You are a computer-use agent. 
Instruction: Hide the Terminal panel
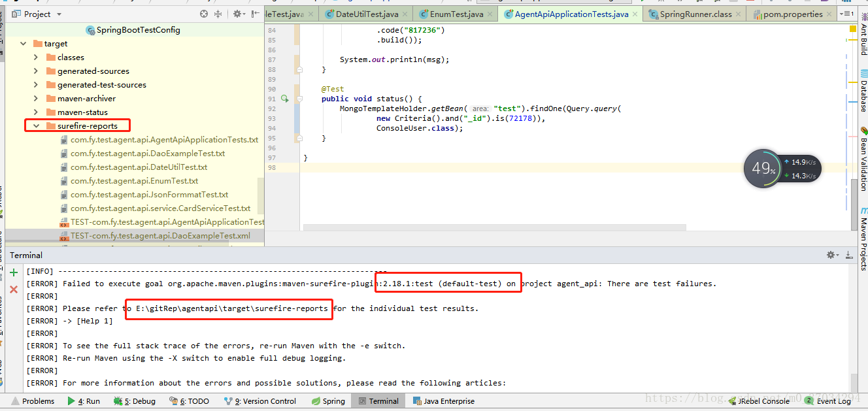click(849, 255)
